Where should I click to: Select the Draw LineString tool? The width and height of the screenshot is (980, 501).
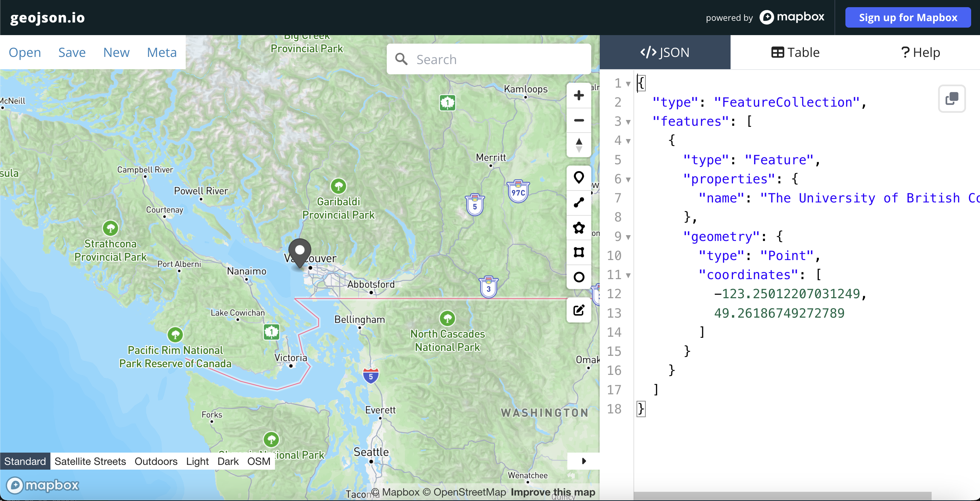point(579,202)
